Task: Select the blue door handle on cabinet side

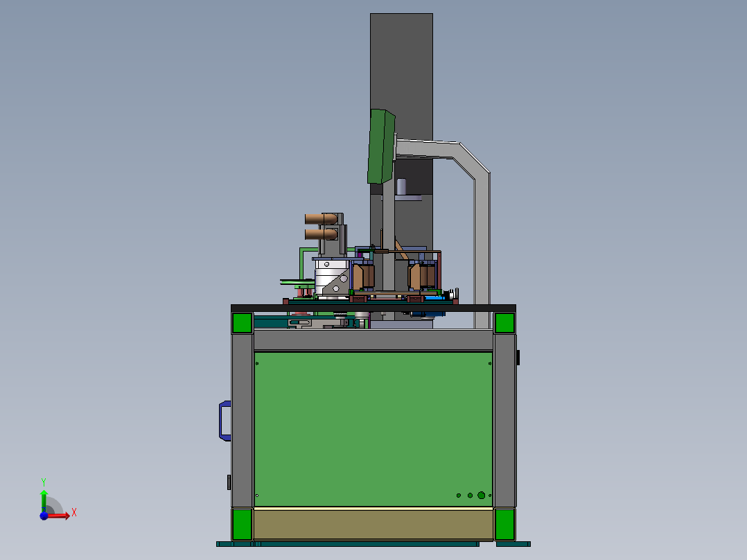Action: pyautogui.click(x=225, y=421)
